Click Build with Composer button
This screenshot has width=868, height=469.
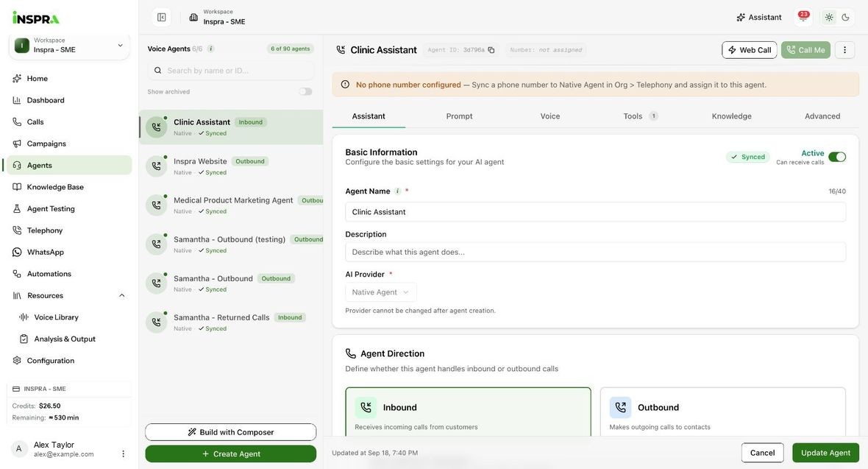point(231,432)
